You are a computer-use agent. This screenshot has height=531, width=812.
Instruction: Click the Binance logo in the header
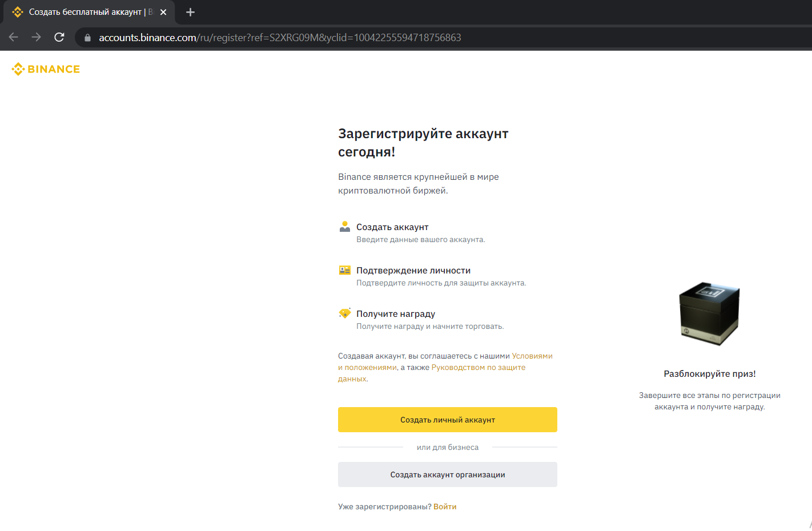tap(46, 69)
